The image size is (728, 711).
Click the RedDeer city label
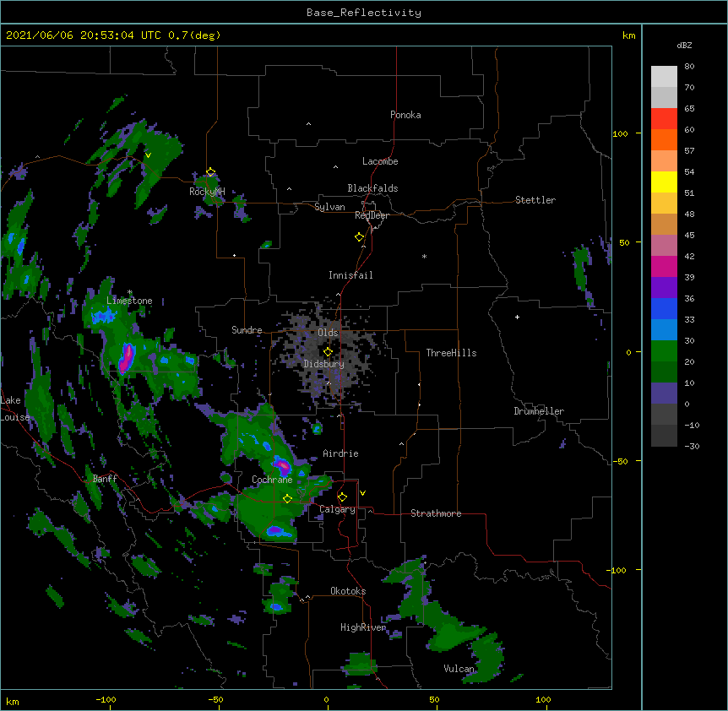click(x=372, y=215)
